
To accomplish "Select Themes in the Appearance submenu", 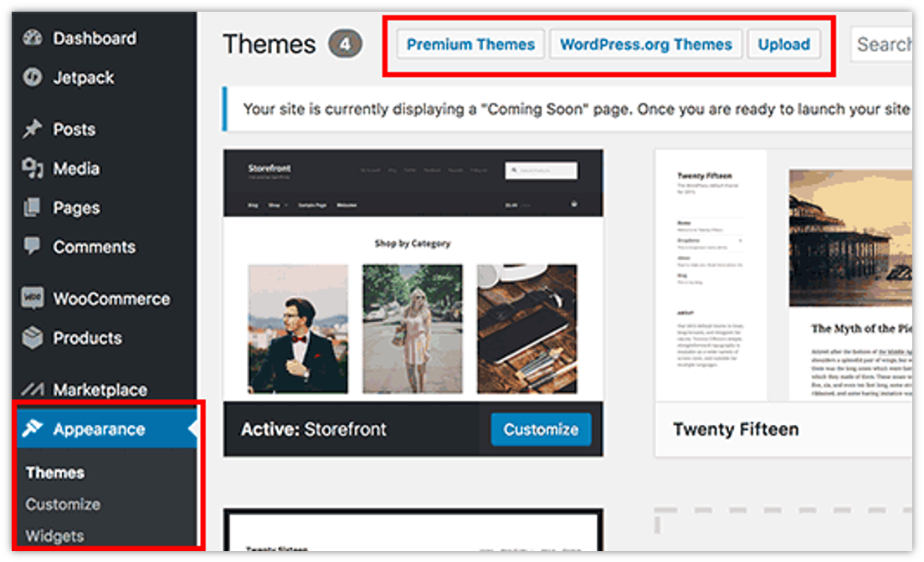I will coord(54,473).
